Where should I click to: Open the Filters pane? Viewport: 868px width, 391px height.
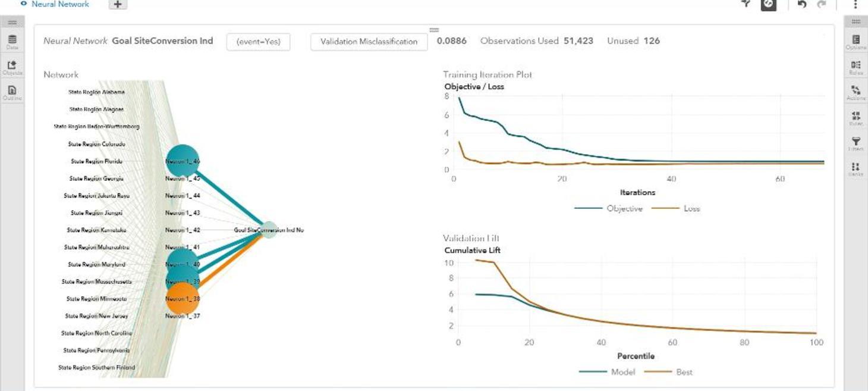click(856, 143)
